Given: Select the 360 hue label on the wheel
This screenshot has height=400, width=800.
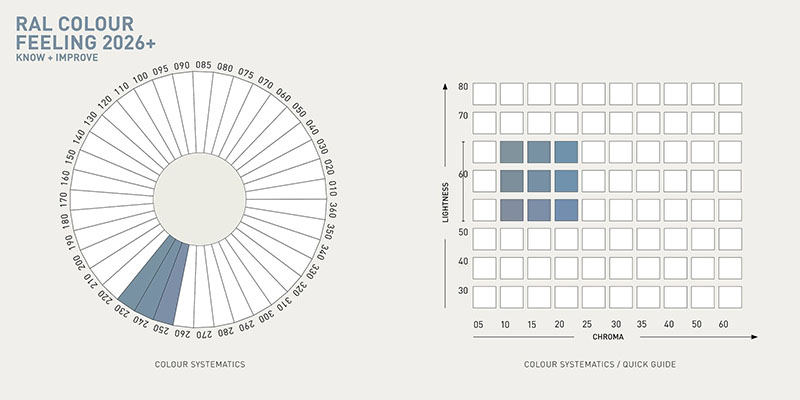Looking at the screenshot, I should coord(333,213).
